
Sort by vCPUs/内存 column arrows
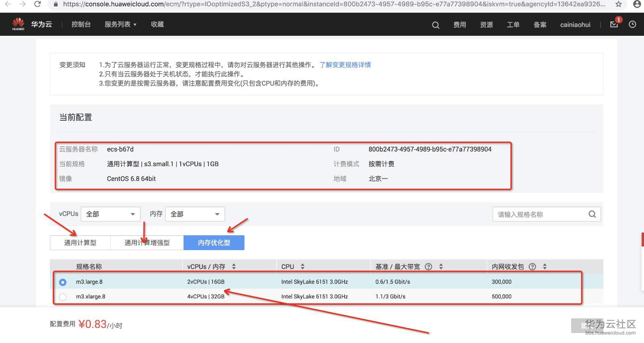pos(234,267)
